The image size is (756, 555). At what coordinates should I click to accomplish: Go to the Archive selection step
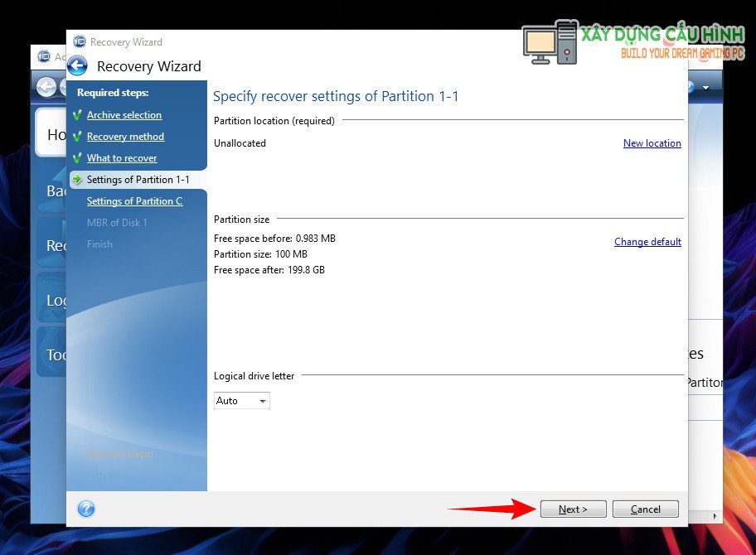coord(124,115)
